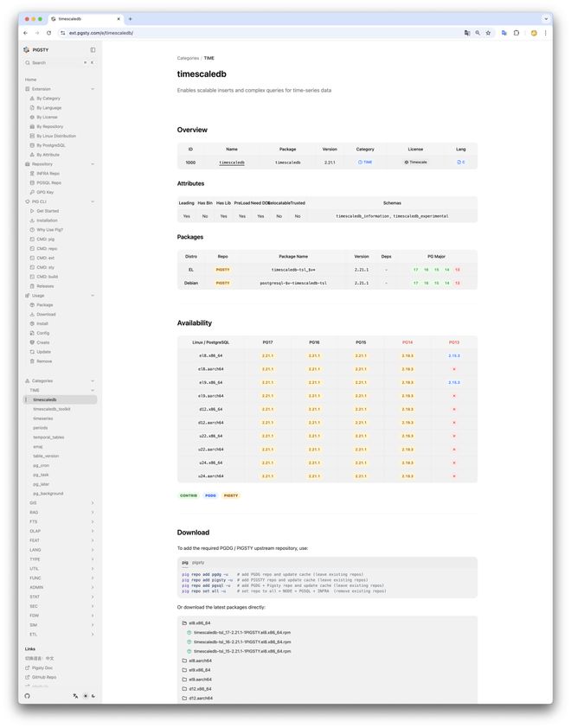Expand the FDW category

(x=93, y=616)
